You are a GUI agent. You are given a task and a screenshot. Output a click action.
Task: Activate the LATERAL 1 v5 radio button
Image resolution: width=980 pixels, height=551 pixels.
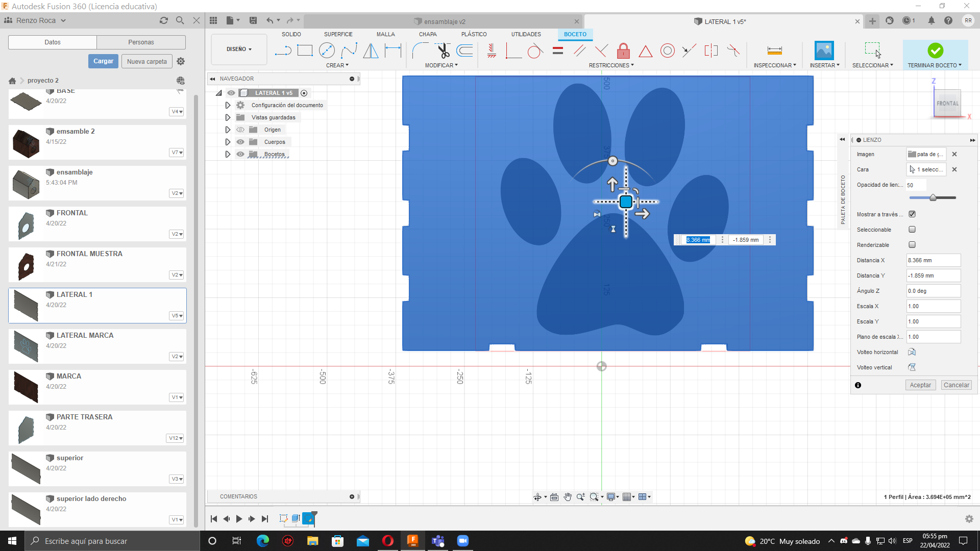coord(304,93)
